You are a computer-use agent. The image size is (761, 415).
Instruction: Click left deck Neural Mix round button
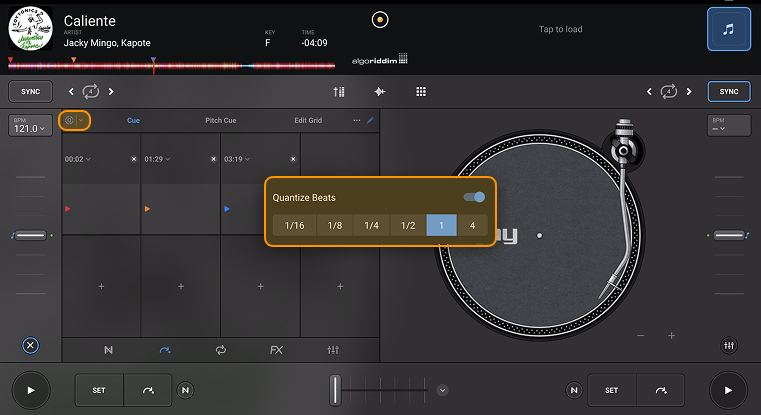[x=185, y=390]
